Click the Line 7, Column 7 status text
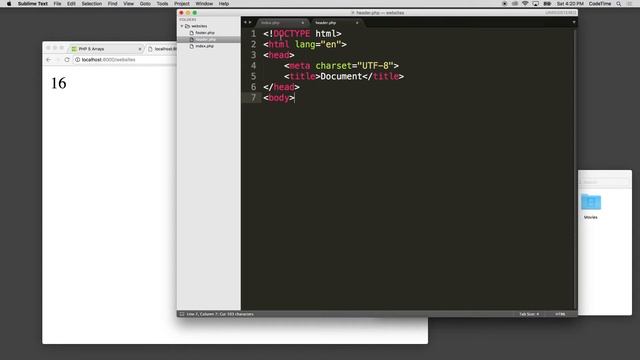The image size is (640, 360). pyautogui.click(x=220, y=314)
